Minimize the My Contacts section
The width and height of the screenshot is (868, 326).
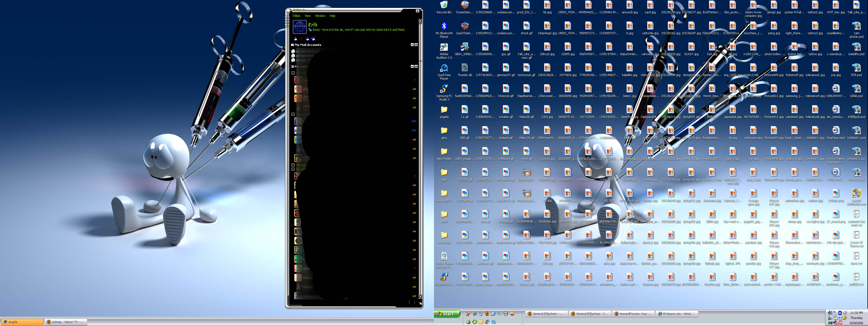point(412,67)
